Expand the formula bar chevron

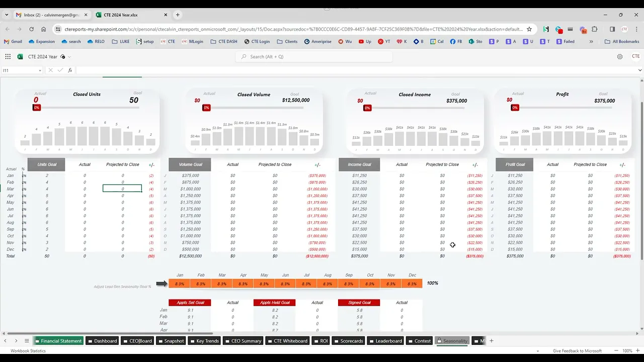pos(639,70)
